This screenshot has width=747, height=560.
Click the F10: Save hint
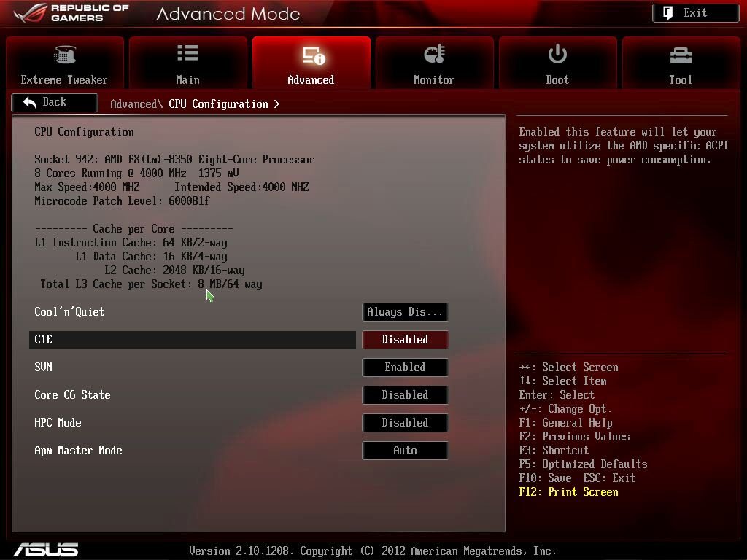click(x=545, y=478)
